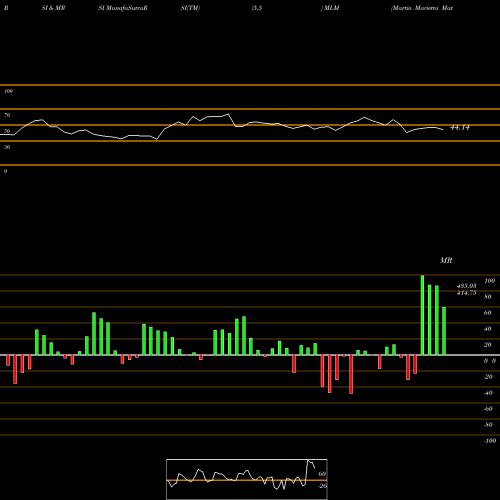Click the MR axis label -20
This screenshot has width=500, height=500.
(488, 377)
